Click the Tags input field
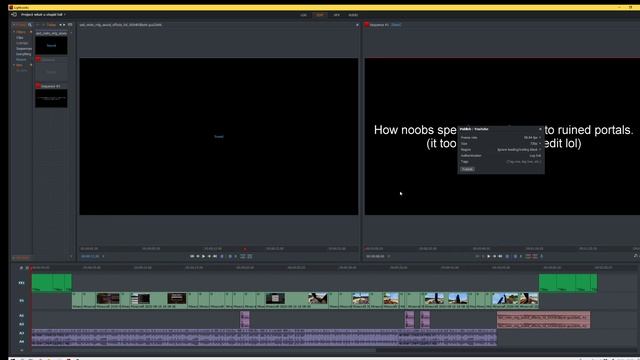 point(524,162)
